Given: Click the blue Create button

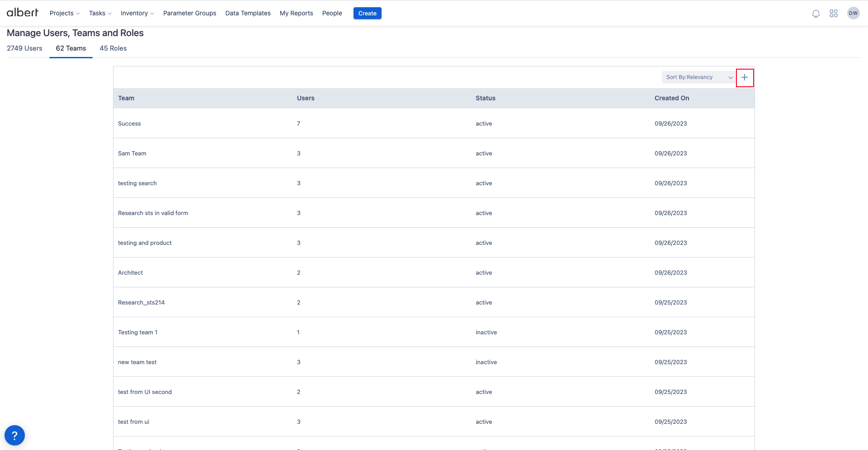Looking at the screenshot, I should pyautogui.click(x=367, y=13).
